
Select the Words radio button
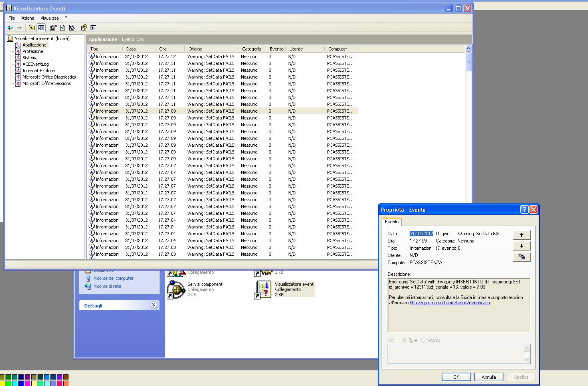tap(424, 340)
